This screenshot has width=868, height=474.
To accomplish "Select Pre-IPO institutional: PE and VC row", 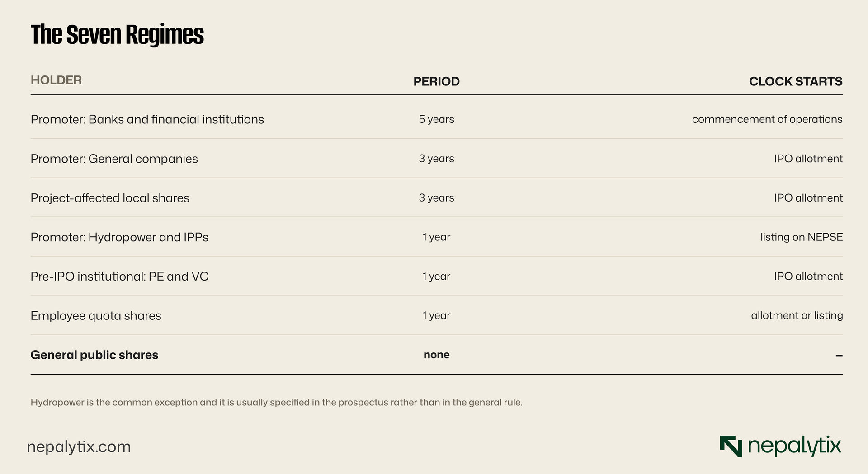I will point(437,277).
